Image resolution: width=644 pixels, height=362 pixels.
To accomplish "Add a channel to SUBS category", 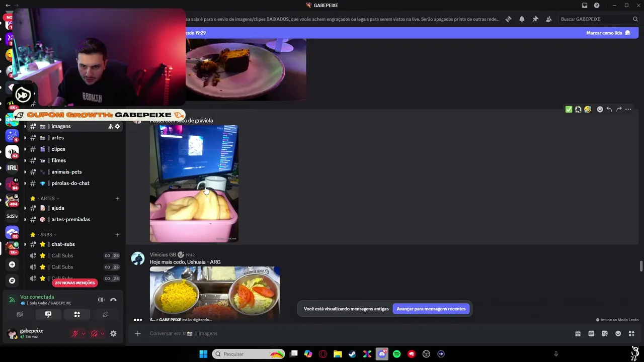I will [x=117, y=235].
